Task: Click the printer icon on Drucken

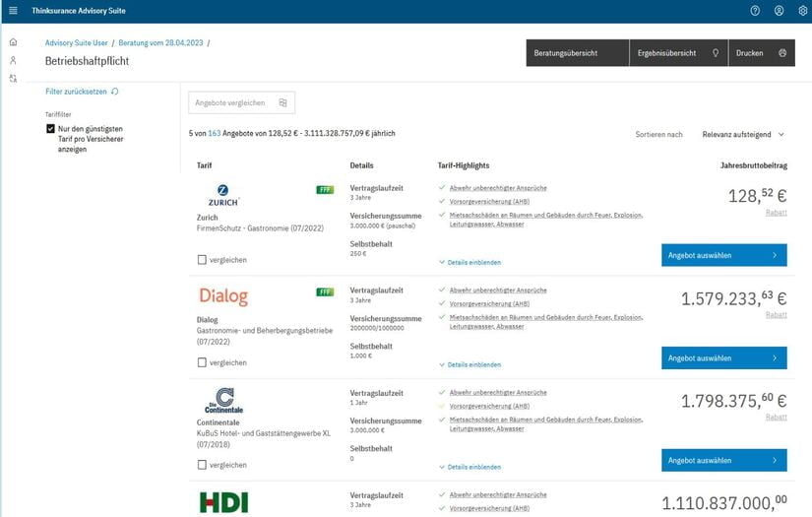Action: 782,53
